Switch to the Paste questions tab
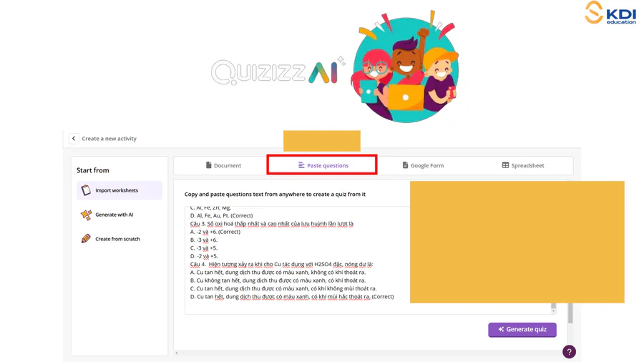Screen dimensions: 644x362 point(322,165)
